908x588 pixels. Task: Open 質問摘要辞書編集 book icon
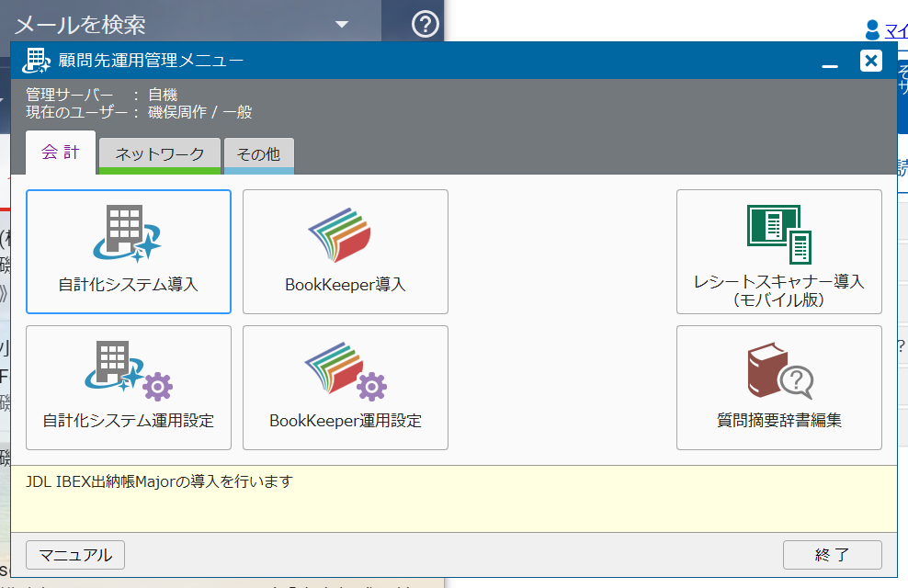778,372
